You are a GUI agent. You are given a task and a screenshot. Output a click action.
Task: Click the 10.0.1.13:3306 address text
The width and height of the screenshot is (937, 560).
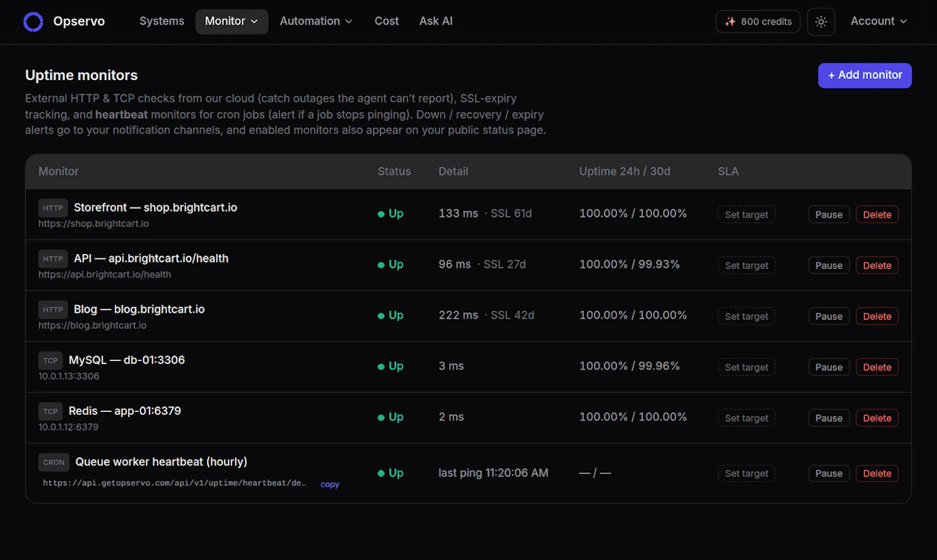click(x=69, y=376)
